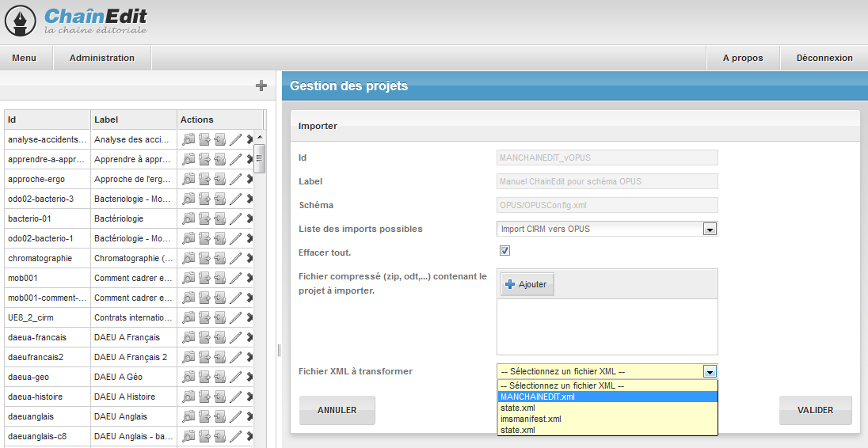Click export icon for apprendre-a-appr row

click(x=204, y=159)
